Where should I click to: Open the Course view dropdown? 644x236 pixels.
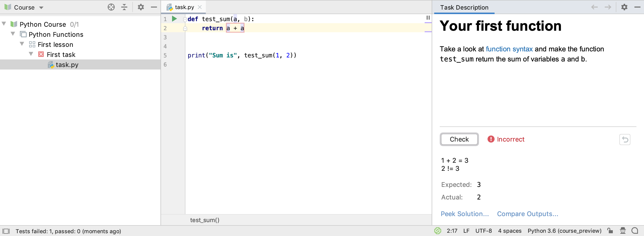tap(41, 8)
